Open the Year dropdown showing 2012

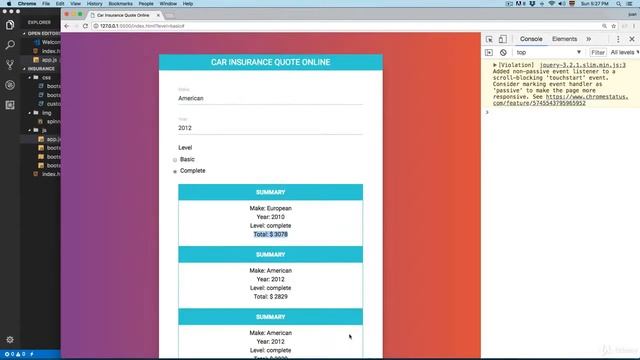click(x=270, y=128)
